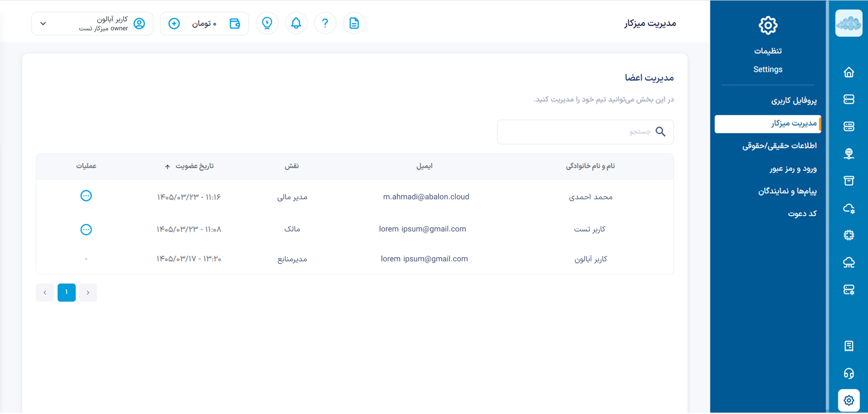Click the جستجو search input field
The height and width of the screenshot is (414, 868).
tap(585, 132)
